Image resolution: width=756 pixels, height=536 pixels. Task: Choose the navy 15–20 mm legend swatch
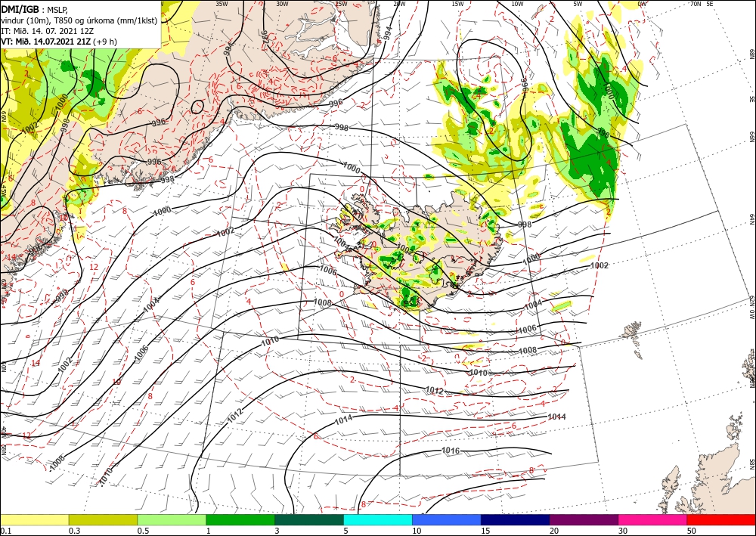pos(516,519)
